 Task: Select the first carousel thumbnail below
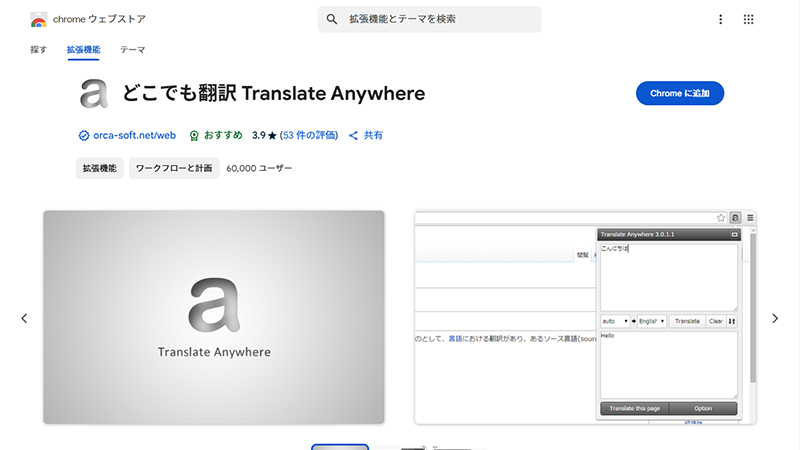click(x=340, y=447)
